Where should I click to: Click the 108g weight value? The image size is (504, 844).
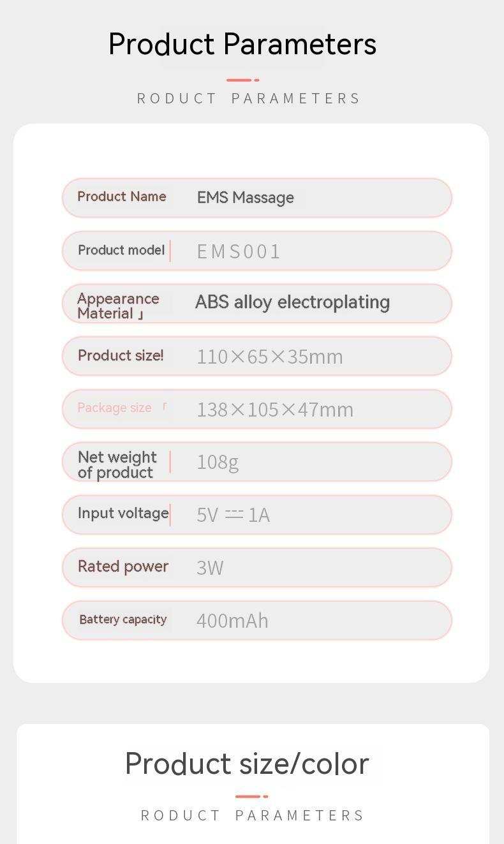218,462
